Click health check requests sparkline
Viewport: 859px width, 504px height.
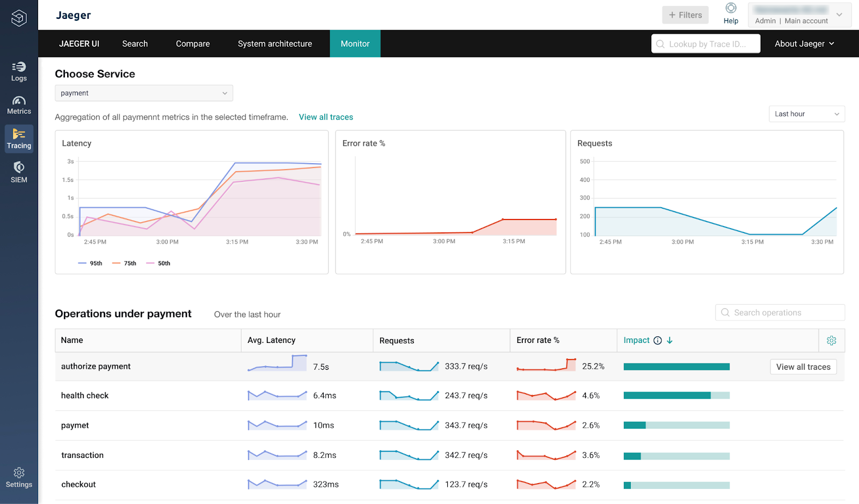[409, 396]
